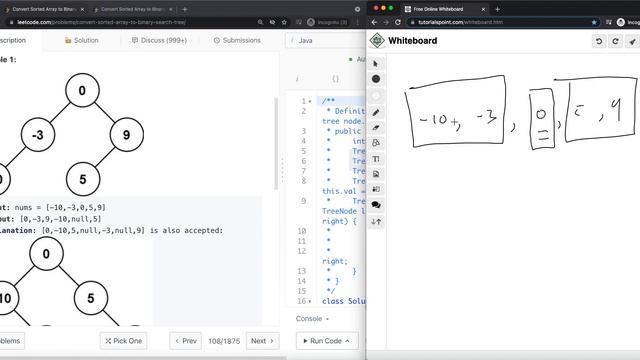Click the media/document tool icon
640x360 pixels.
click(376, 189)
